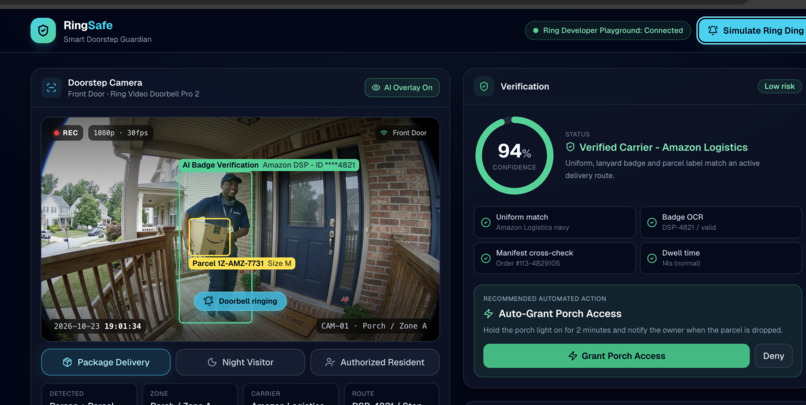
Task: Click the 94% confidence ring
Action: (x=514, y=155)
